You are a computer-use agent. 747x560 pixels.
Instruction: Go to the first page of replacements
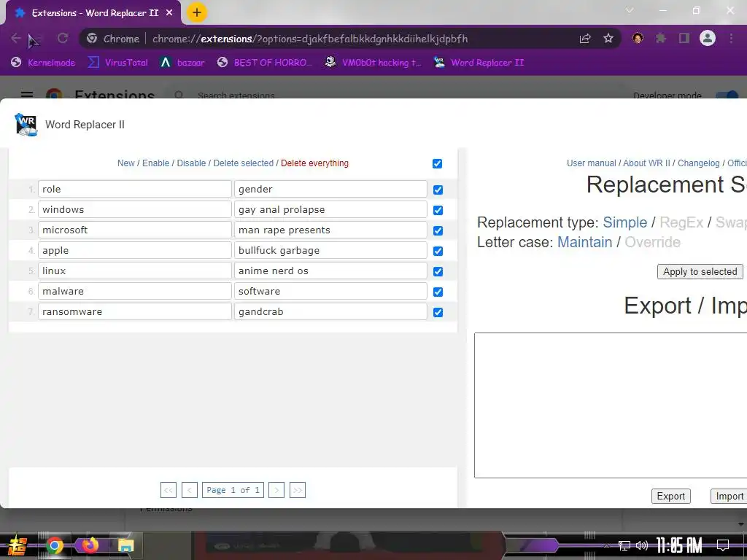(x=169, y=490)
